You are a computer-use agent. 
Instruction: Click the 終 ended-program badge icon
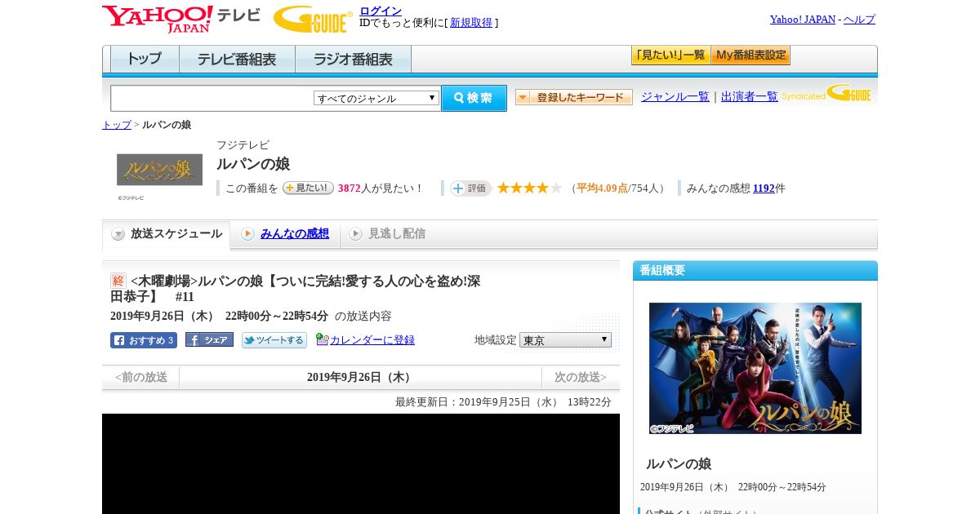(118, 281)
